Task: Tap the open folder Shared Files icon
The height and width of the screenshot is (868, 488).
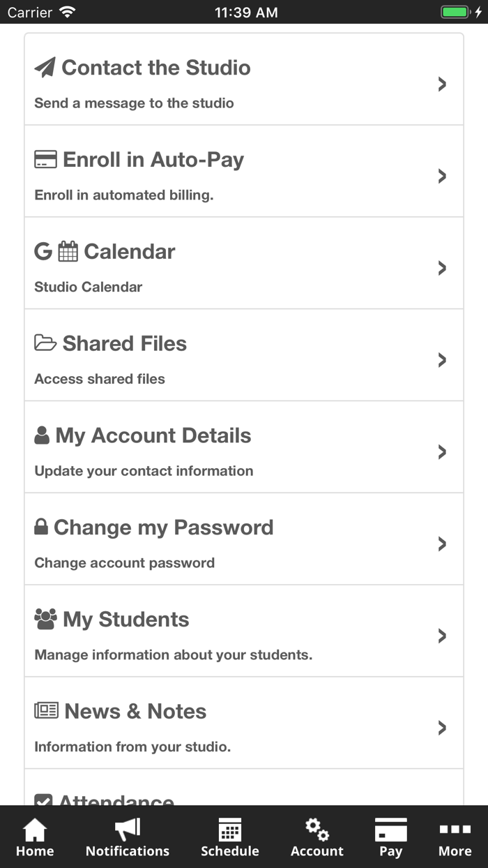Action: click(45, 343)
